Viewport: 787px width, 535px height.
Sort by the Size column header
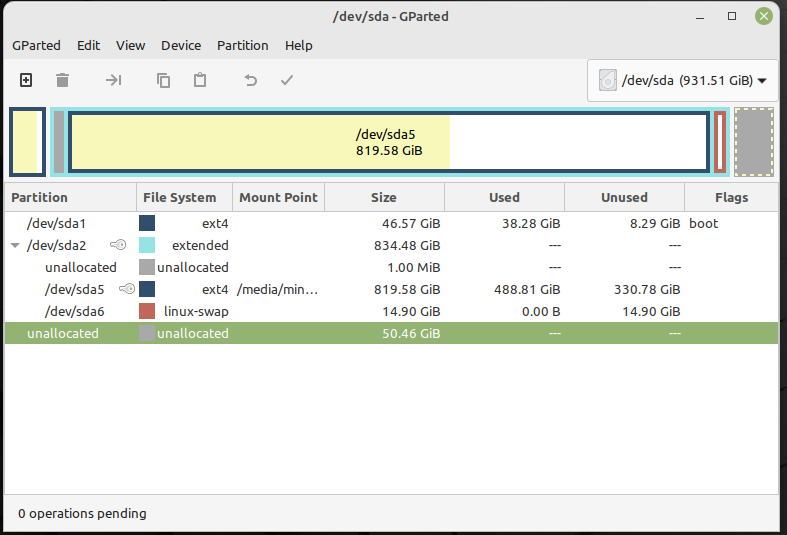pyautogui.click(x=384, y=197)
